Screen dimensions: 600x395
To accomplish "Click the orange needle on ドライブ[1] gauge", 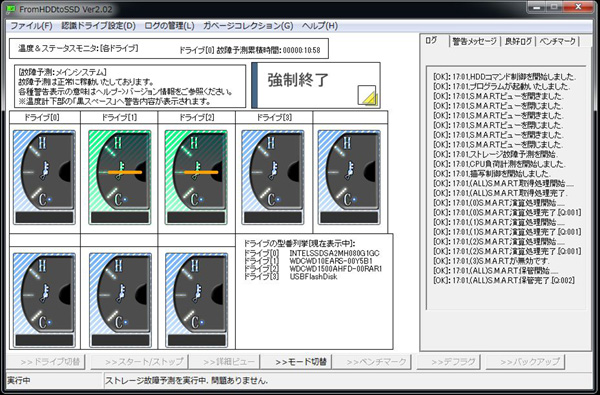I will point(125,172).
